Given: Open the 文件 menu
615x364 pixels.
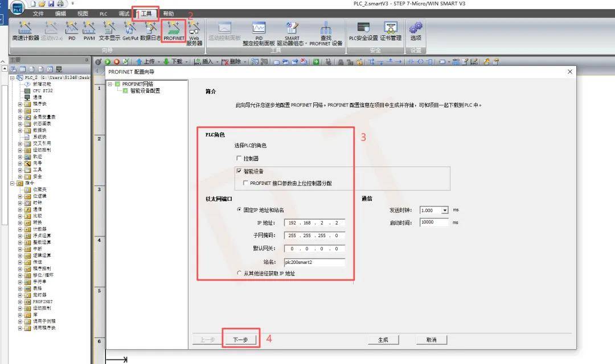Looking at the screenshot, I should pos(38,14).
